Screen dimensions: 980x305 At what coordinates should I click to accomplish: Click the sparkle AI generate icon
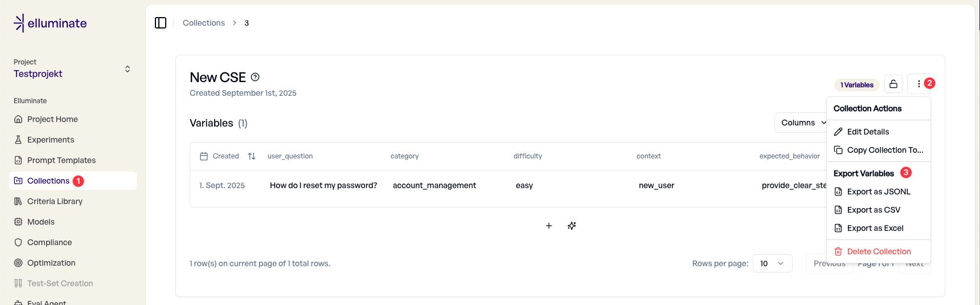click(x=572, y=226)
